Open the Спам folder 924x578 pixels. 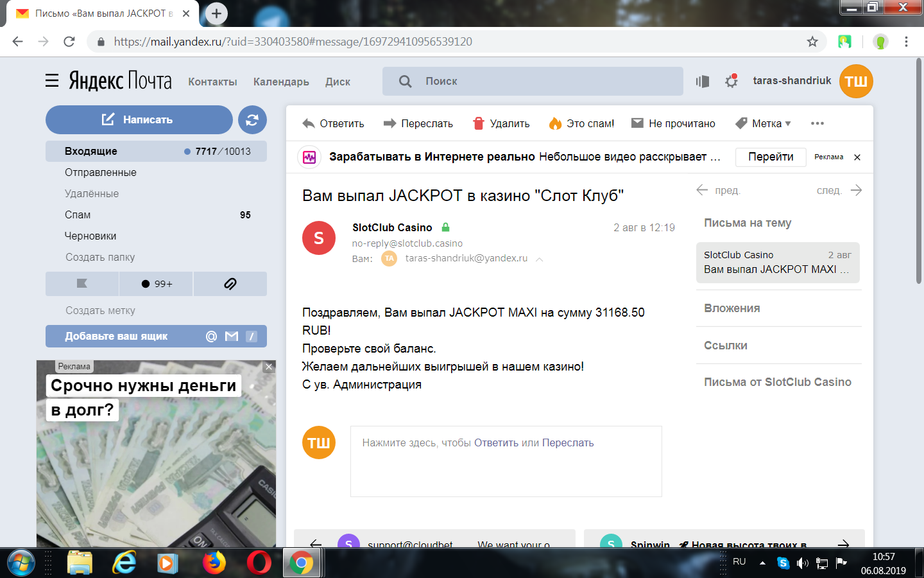tap(78, 215)
